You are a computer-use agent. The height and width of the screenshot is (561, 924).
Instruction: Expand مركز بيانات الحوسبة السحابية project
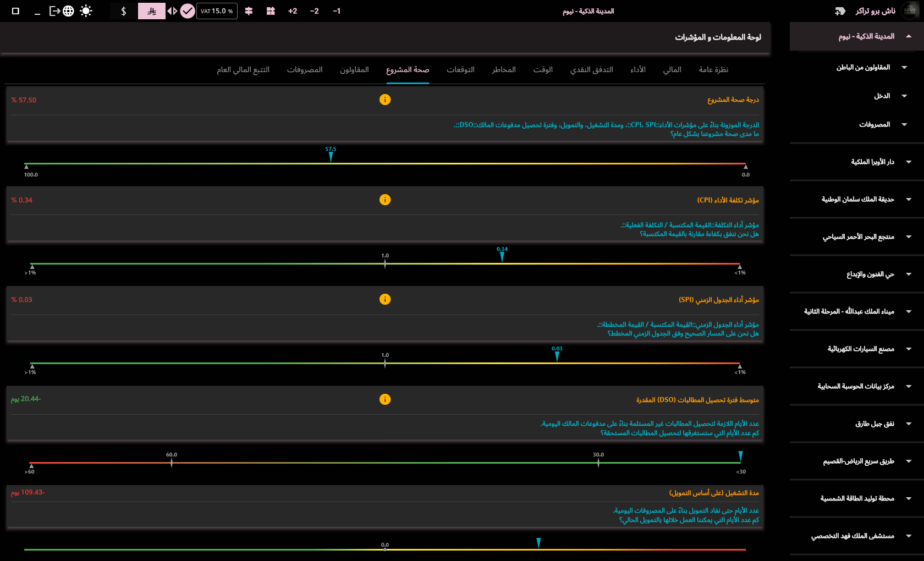click(857, 386)
